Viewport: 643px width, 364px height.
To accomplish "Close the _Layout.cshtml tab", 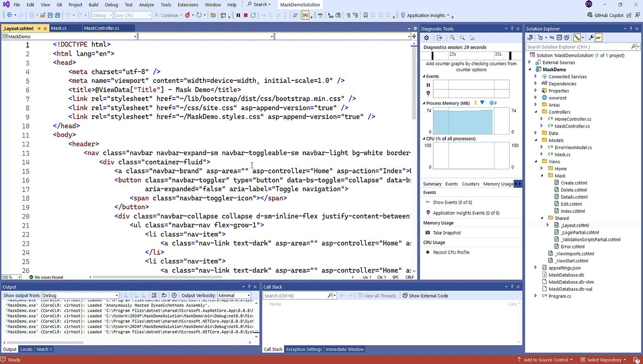I will point(45,28).
